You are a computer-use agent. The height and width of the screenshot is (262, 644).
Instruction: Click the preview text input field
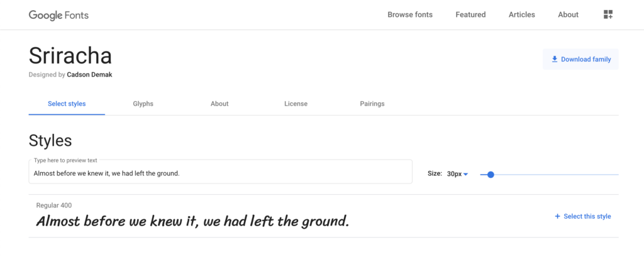220,173
